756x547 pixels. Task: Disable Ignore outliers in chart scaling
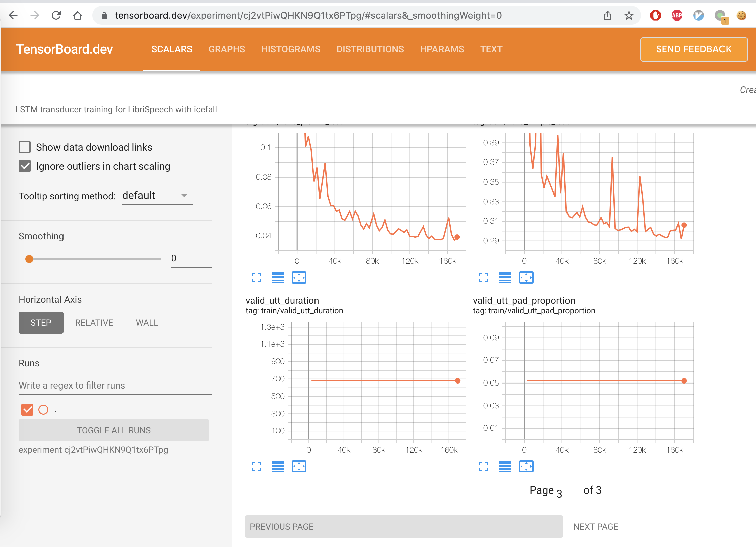[x=24, y=166]
